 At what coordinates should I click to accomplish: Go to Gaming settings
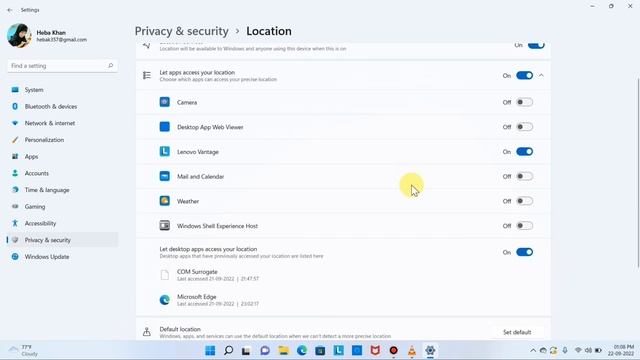(x=62, y=207)
